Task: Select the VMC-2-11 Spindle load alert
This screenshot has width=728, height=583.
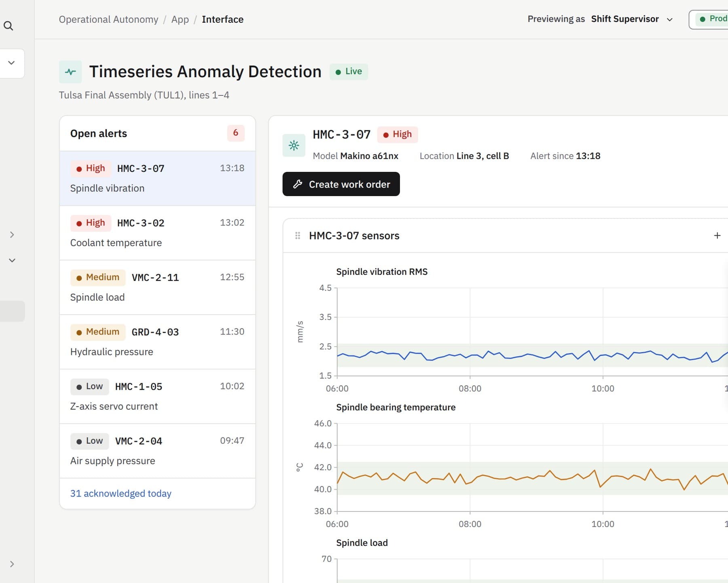Action: (x=157, y=287)
